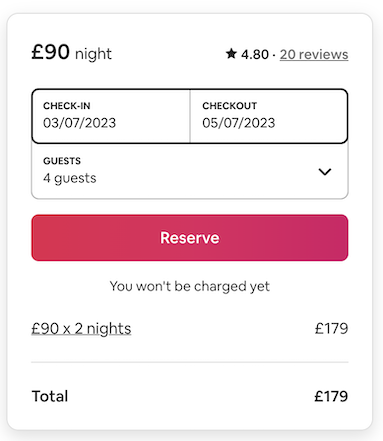The image size is (383, 441).
Task: Select the Checkout date field
Action: 269,116
